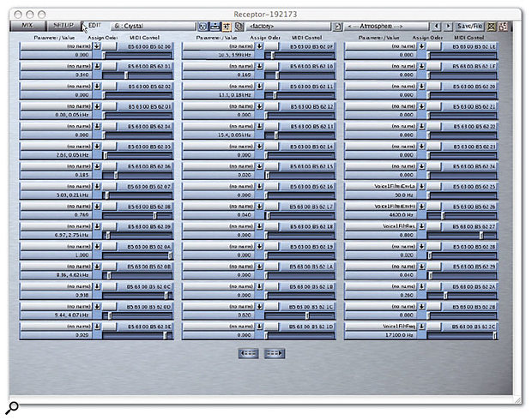This screenshot has height=420, width=532.
Task: Click the value field showing 17100.0 Hz
Action: point(381,335)
